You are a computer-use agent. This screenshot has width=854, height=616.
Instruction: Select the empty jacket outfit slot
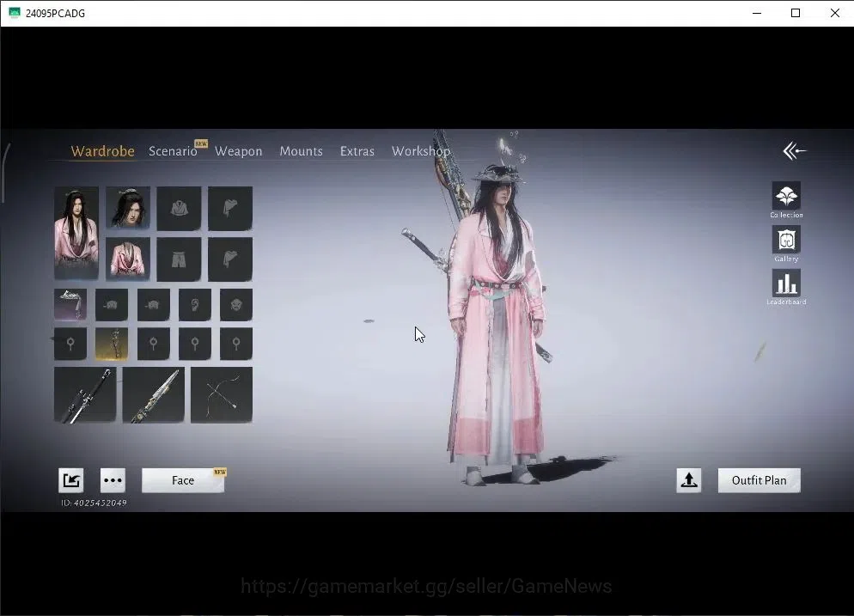click(x=179, y=208)
